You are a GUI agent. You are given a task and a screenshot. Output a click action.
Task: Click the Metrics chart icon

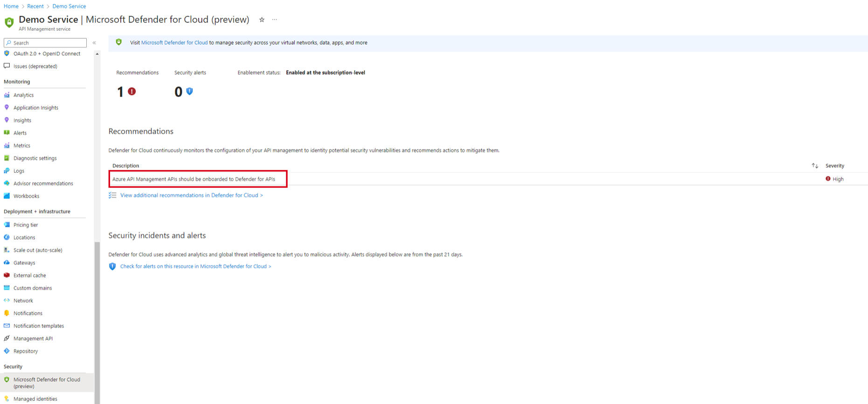[7, 145]
